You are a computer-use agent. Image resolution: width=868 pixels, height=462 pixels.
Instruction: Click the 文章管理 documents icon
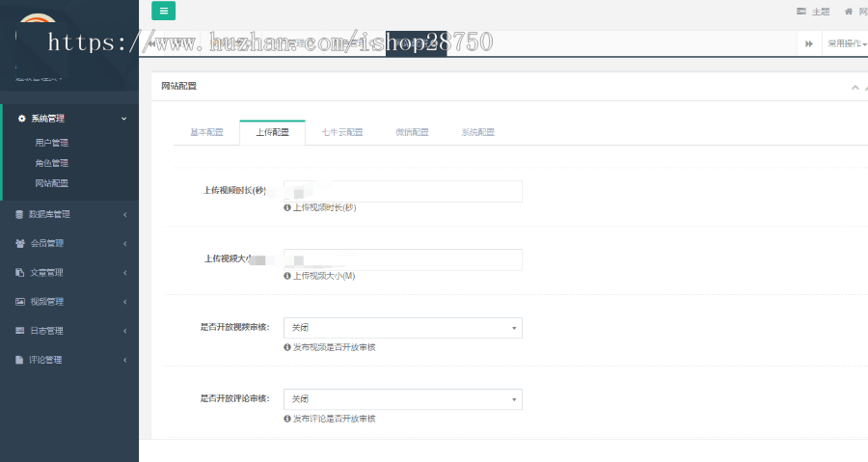point(20,272)
